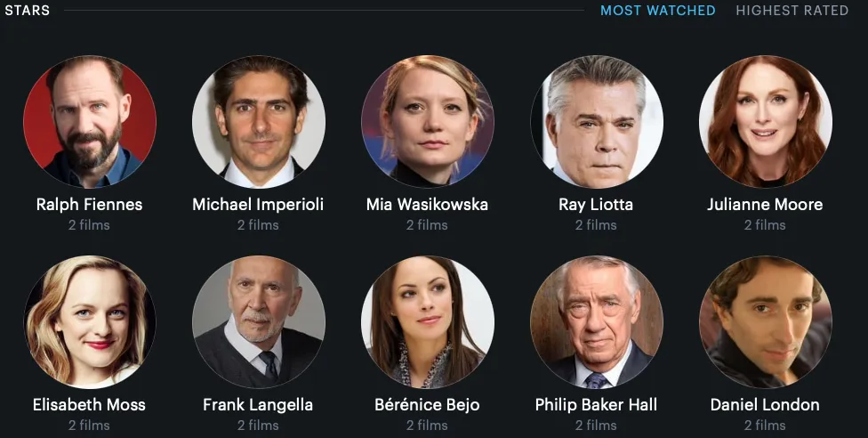This screenshot has height=438, width=868.
Task: Open the portrait above Michael Imperioli's name
Action: 259,121
